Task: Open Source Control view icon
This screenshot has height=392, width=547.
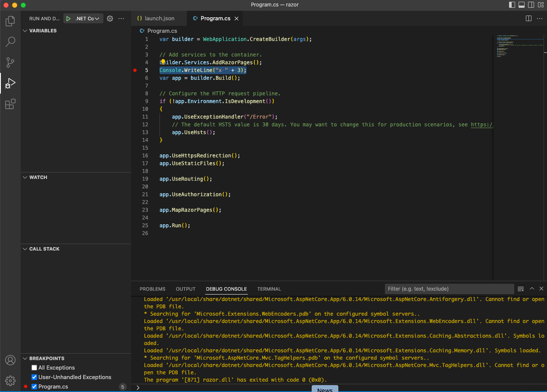Action: pos(10,63)
